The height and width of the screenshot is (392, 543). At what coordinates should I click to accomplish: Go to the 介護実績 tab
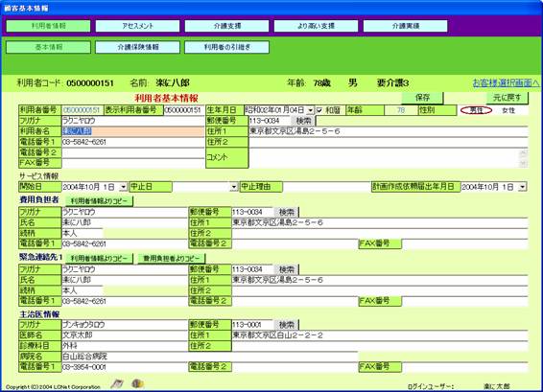(x=406, y=26)
